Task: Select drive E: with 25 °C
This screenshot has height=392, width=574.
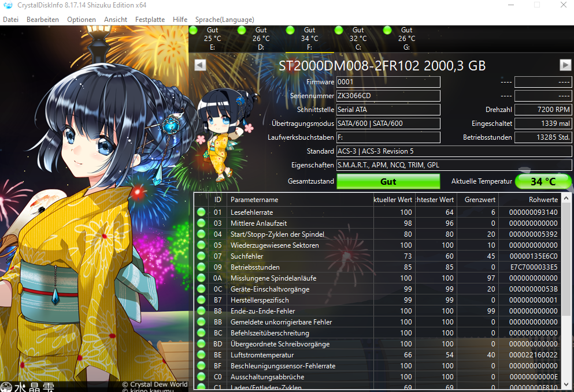Action: (212, 39)
